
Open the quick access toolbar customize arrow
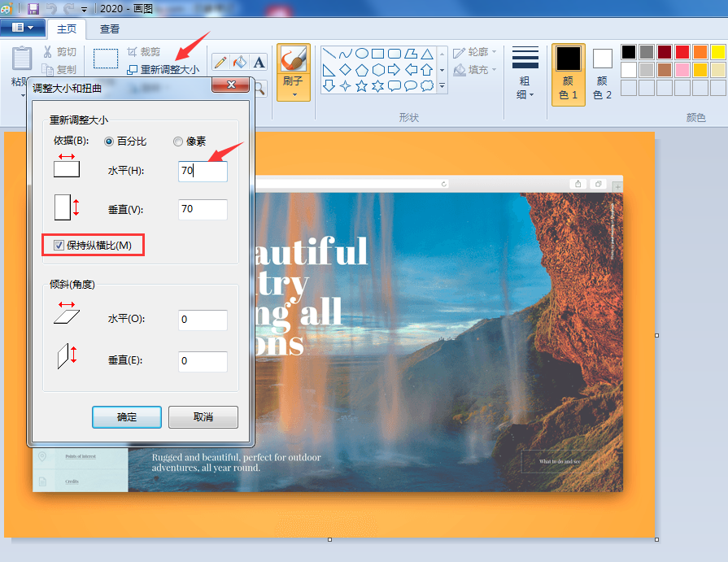[x=84, y=9]
